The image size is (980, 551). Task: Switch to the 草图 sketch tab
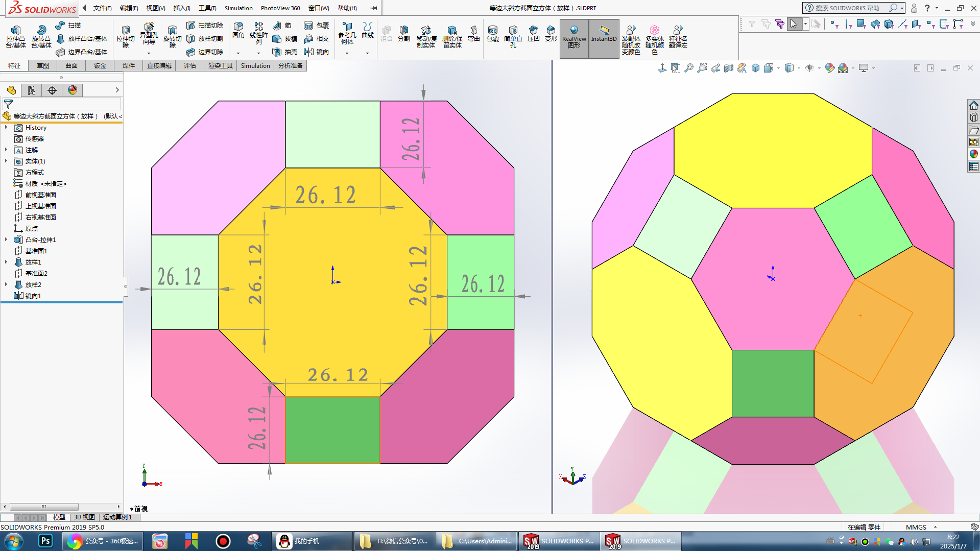pyautogui.click(x=43, y=65)
